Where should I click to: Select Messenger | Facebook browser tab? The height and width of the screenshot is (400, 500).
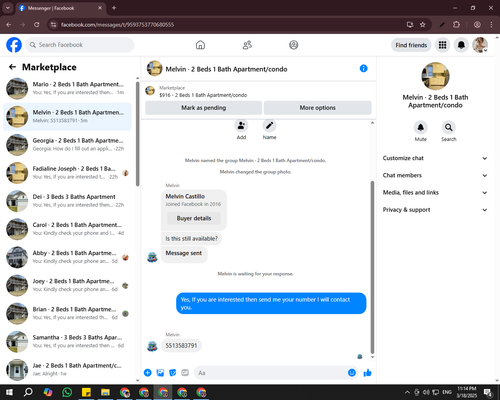click(61, 8)
